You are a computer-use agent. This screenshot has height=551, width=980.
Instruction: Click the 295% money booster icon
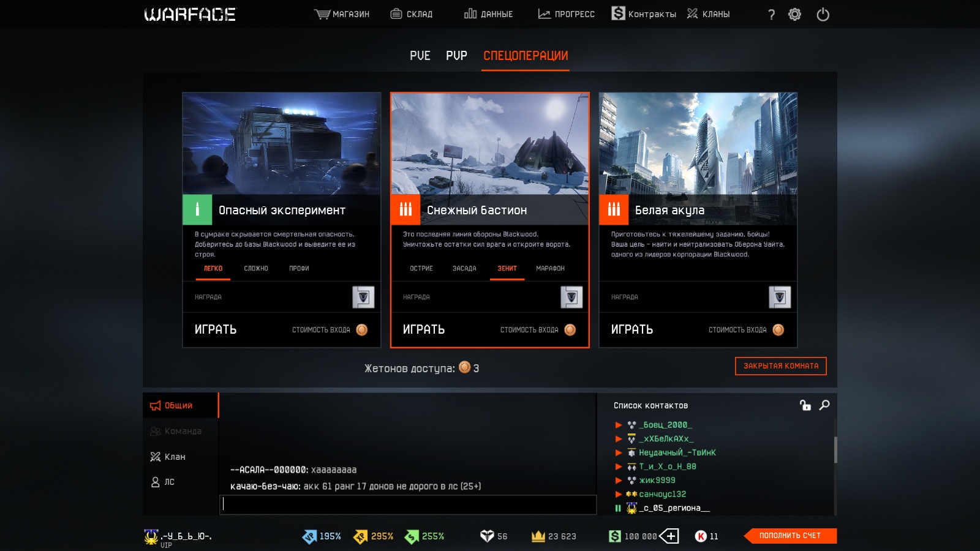[x=361, y=536]
